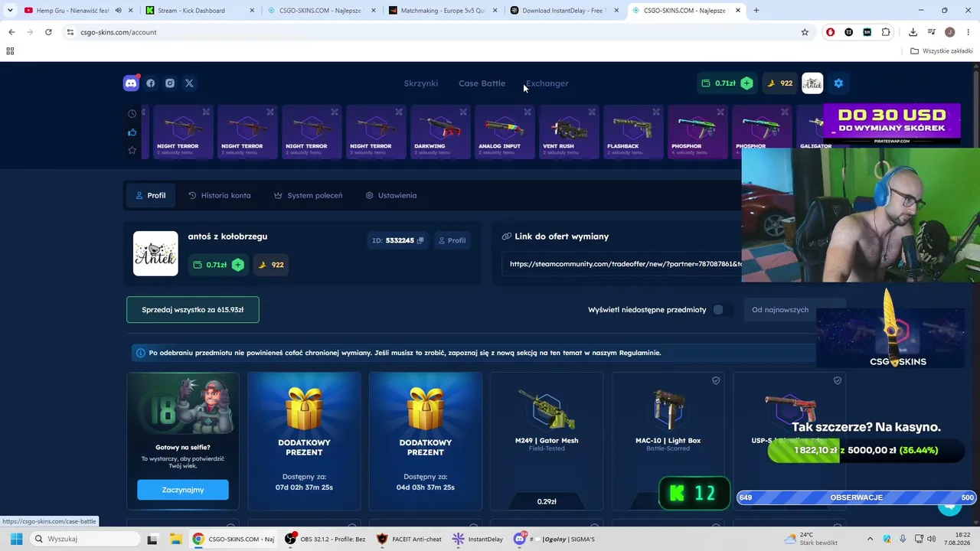Show top drops with the thumbs-up icon
Image resolution: width=980 pixels, height=551 pixels.
pos(132,132)
